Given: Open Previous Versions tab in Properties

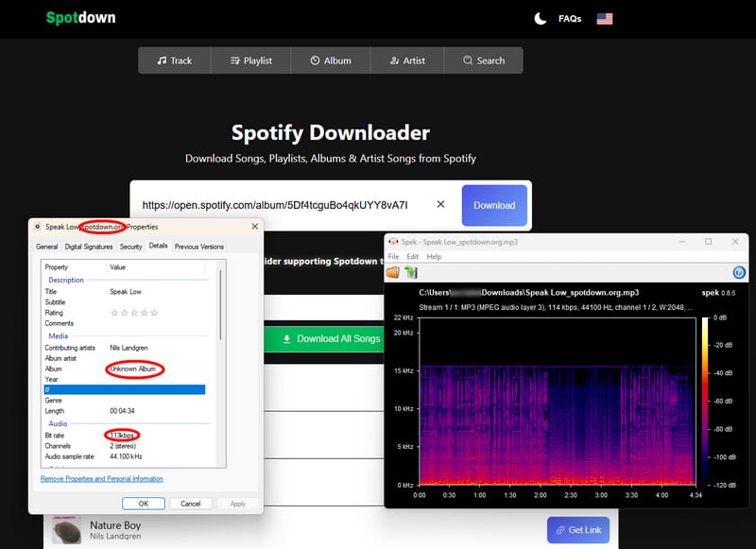Looking at the screenshot, I should point(199,247).
